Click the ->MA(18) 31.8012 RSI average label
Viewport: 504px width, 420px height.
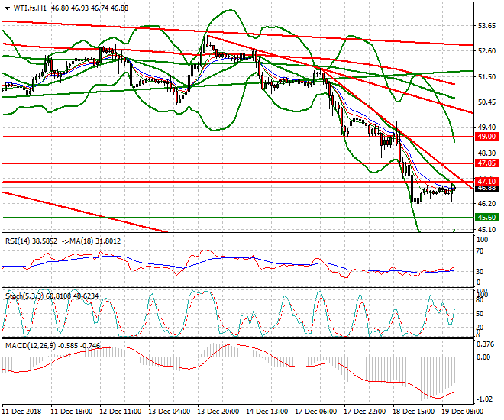click(x=92, y=241)
